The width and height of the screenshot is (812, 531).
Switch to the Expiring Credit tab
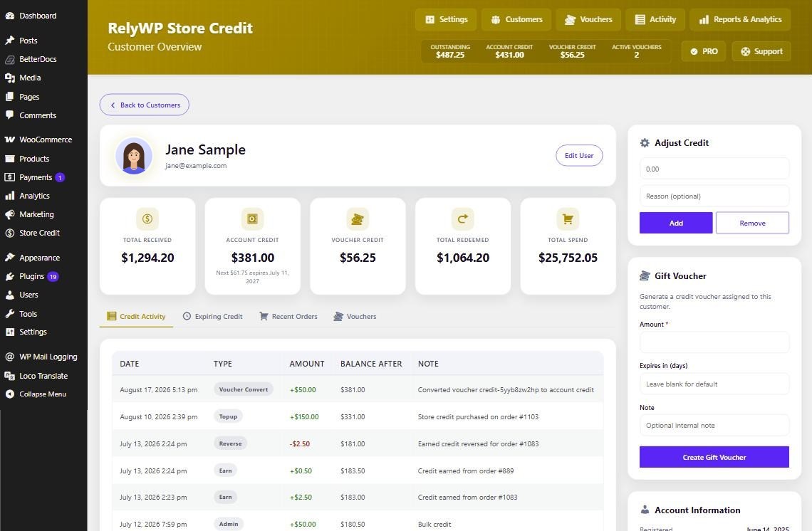pyautogui.click(x=212, y=317)
